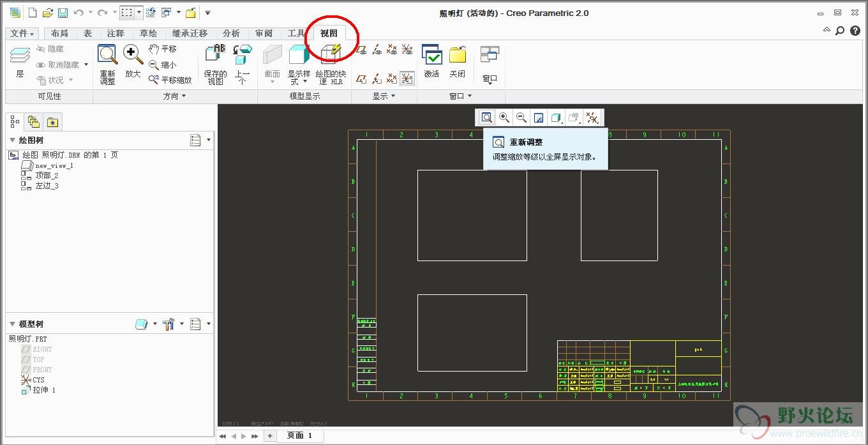This screenshot has width=868, height=445.
Task: Toggle point tag display in bottom row
Action: [392, 79]
